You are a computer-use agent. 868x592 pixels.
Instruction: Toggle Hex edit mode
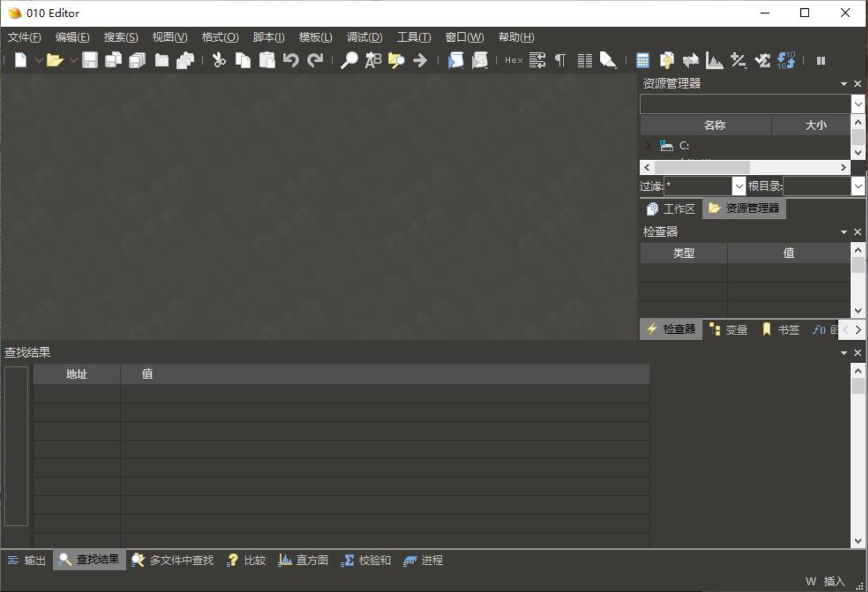513,60
